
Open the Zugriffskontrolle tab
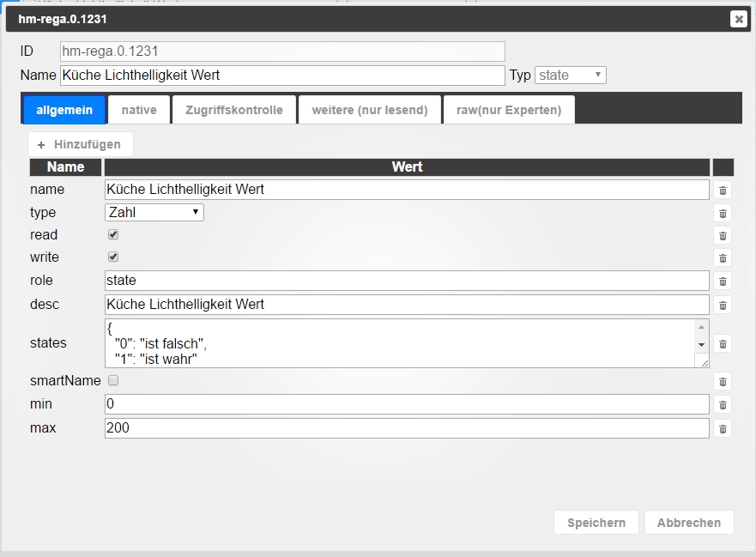point(234,110)
